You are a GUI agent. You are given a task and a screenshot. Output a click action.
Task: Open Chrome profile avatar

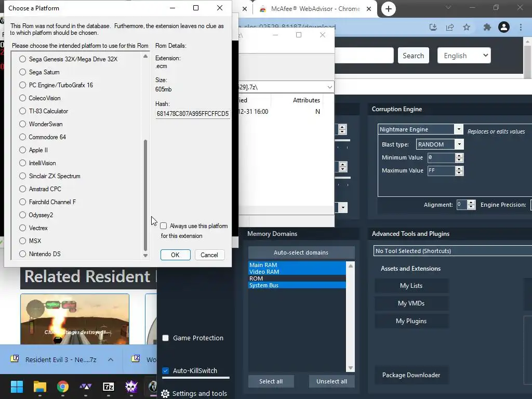pyautogui.click(x=504, y=27)
